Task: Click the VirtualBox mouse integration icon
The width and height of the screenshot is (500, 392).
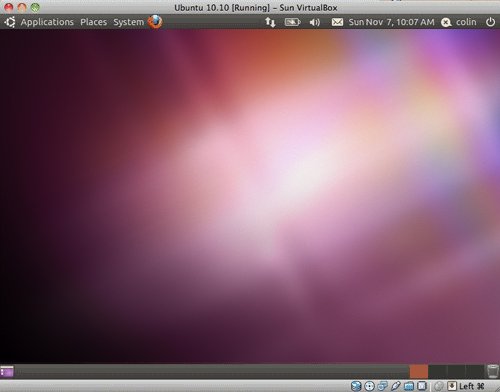Action: (x=439, y=386)
